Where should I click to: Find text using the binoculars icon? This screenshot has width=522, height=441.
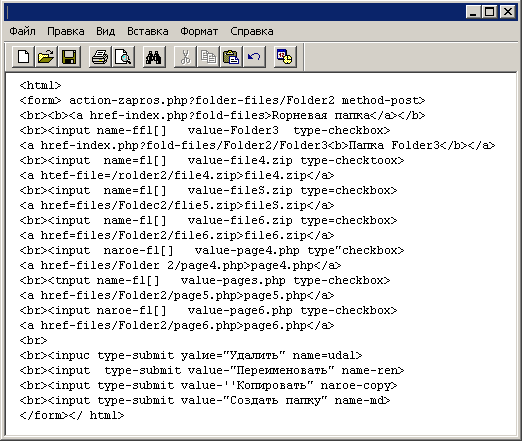coord(154,57)
